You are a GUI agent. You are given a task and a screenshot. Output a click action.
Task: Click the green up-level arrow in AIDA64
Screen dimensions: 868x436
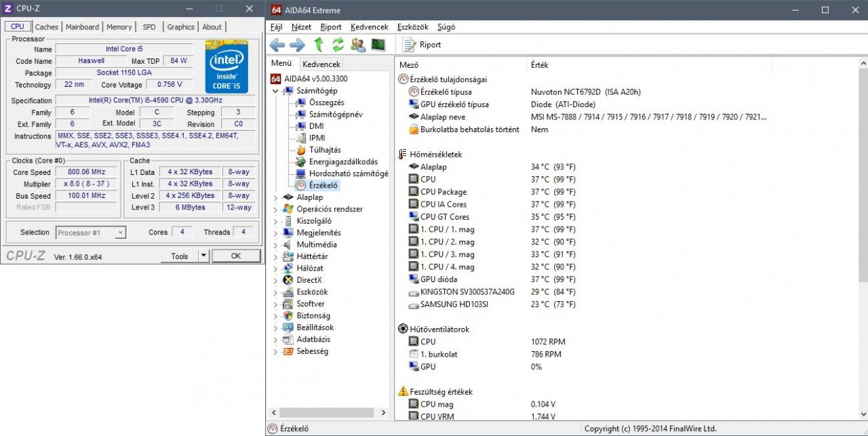coord(319,45)
